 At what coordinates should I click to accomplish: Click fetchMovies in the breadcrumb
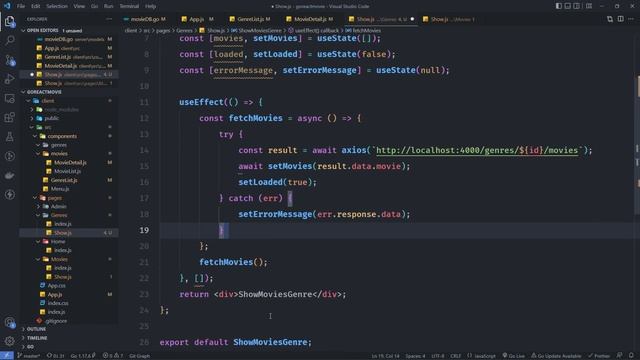tap(363, 31)
